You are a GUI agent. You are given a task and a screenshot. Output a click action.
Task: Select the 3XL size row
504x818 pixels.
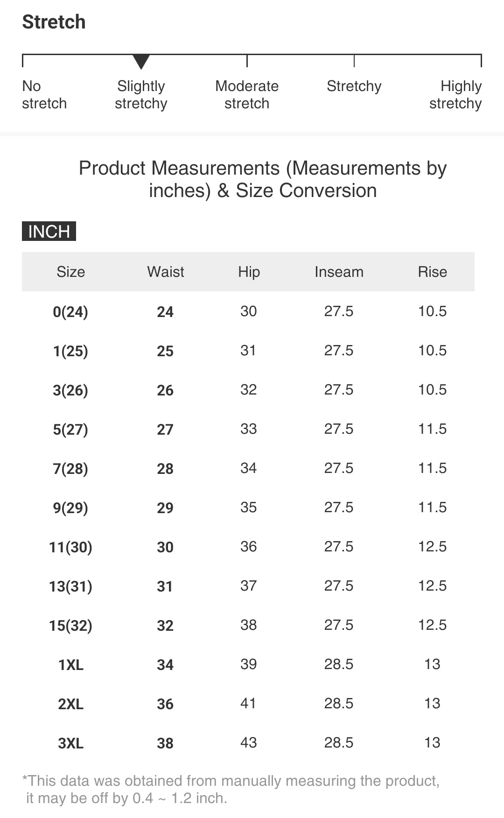[x=70, y=743]
